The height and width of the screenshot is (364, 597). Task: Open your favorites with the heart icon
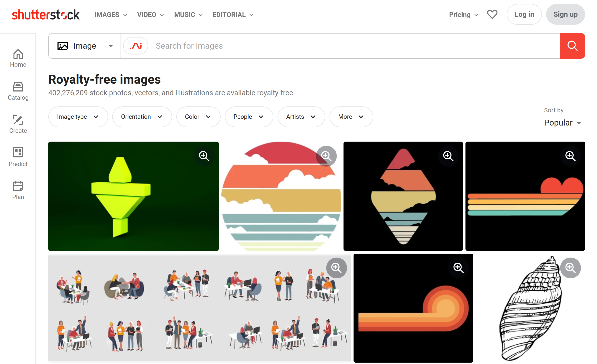(492, 14)
